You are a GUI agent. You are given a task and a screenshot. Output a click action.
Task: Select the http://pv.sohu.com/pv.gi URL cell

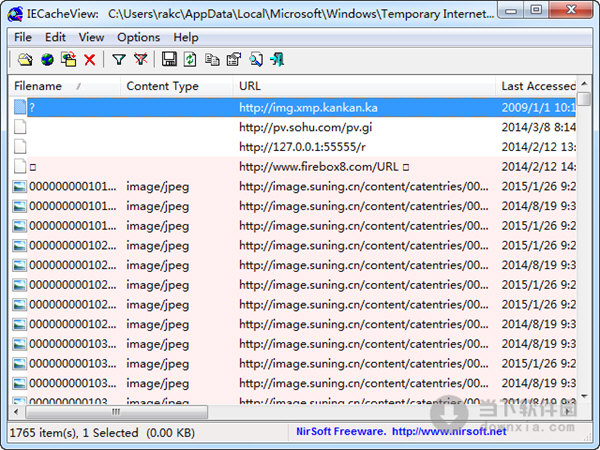point(305,127)
